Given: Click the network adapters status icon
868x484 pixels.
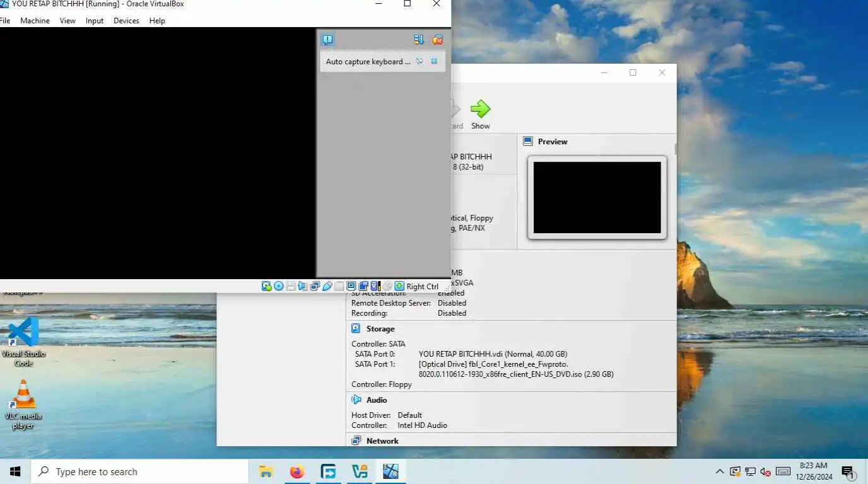Looking at the screenshot, I should click(315, 286).
